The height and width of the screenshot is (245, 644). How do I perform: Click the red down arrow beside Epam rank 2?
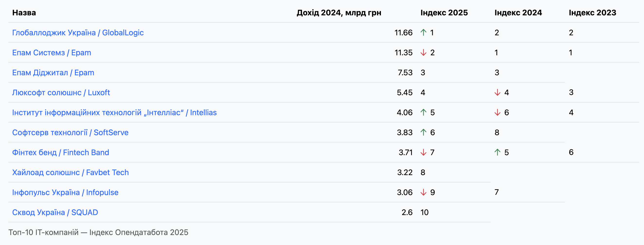(x=423, y=53)
